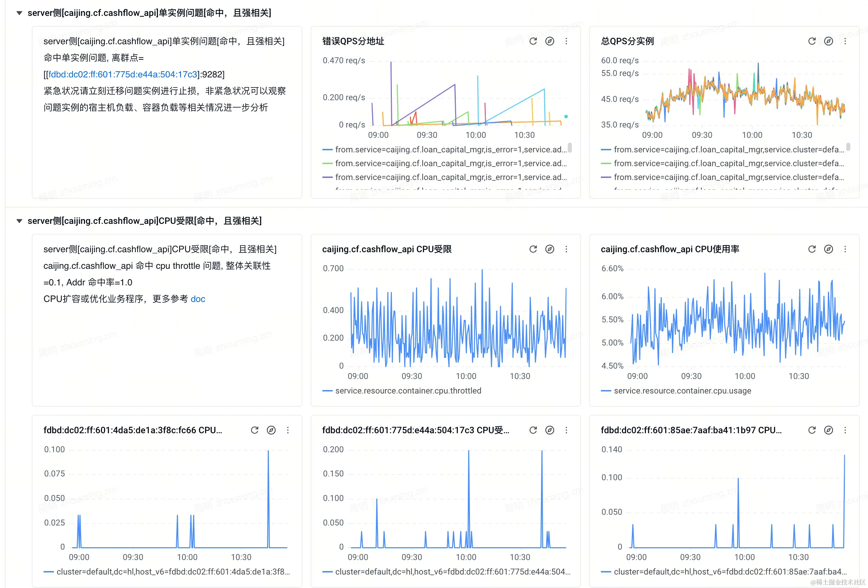This screenshot has height=588, width=868.
Task: Toggle the service.resource.container.cpu.throttled legend series
Action: click(408, 390)
